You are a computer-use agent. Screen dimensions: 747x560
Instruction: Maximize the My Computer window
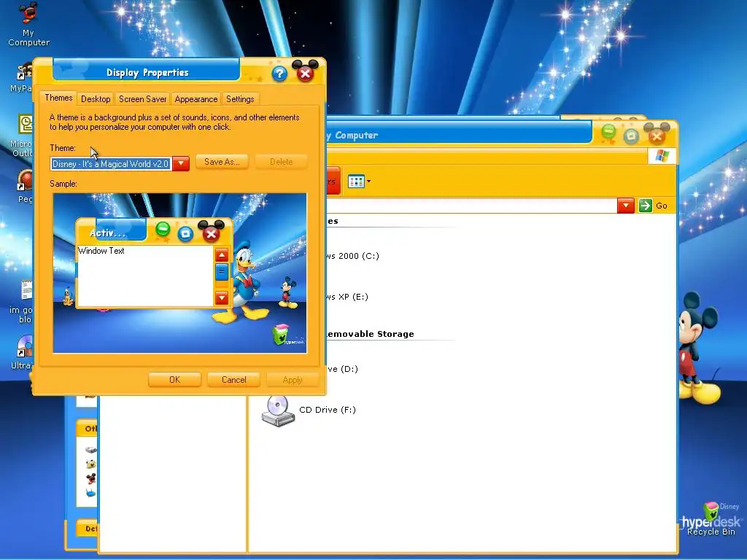(631, 136)
